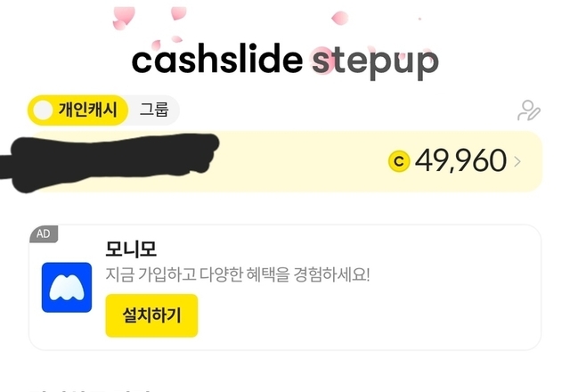This screenshot has height=392, width=570.
Task: Tap the profile edit pencil icon
Action: tap(529, 110)
